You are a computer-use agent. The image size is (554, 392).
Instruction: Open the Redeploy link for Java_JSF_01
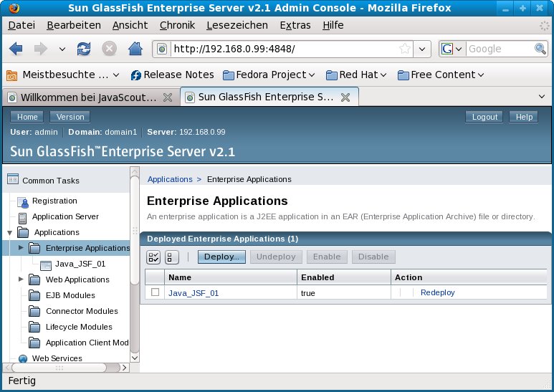(437, 292)
